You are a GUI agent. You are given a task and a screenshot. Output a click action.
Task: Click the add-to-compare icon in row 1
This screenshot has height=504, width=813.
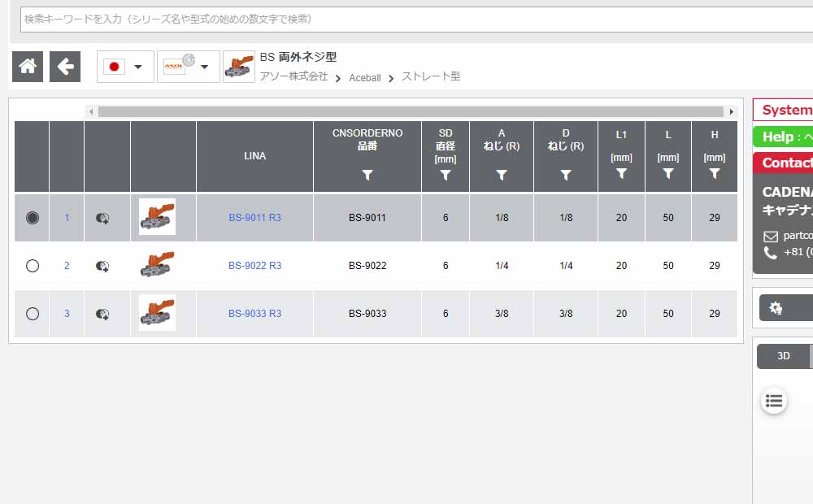[102, 218]
